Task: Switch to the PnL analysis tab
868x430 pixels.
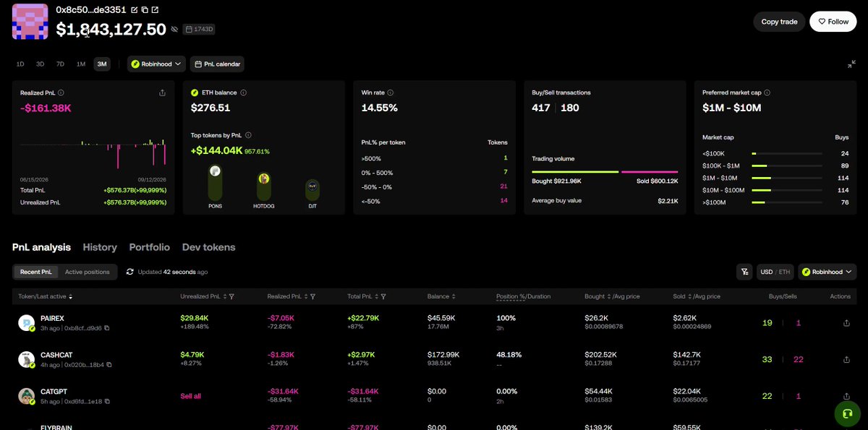Action: tap(42, 247)
